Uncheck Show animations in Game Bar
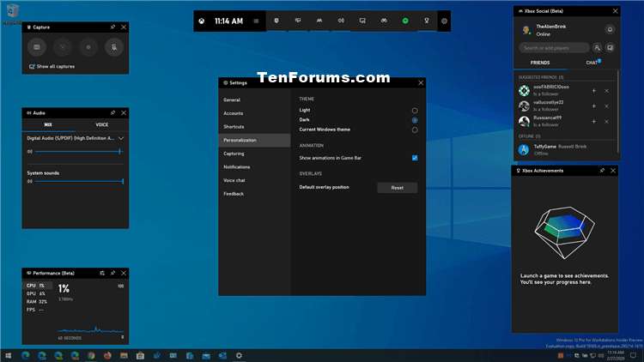This screenshot has height=362, width=644. 415,158
